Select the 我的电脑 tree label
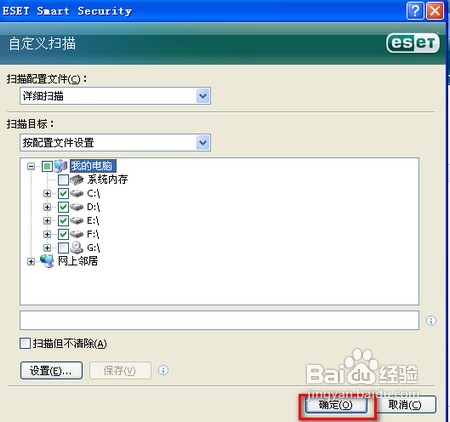This screenshot has height=422, width=450. pyautogui.click(x=93, y=166)
